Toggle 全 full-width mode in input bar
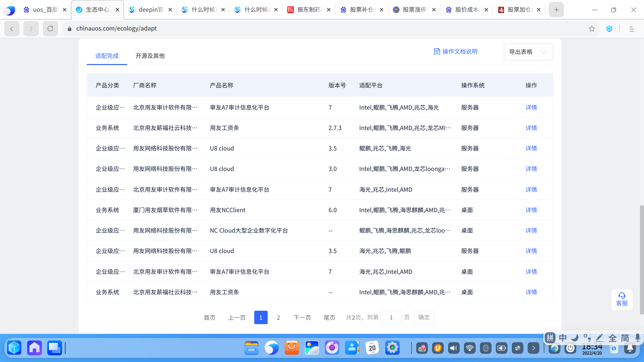The width and height of the screenshot is (644, 362). tap(612, 338)
